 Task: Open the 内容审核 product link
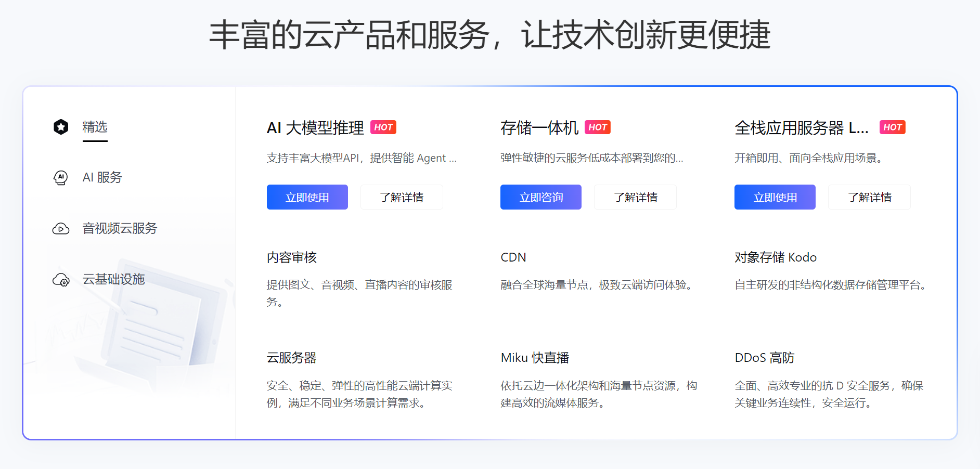tap(292, 257)
